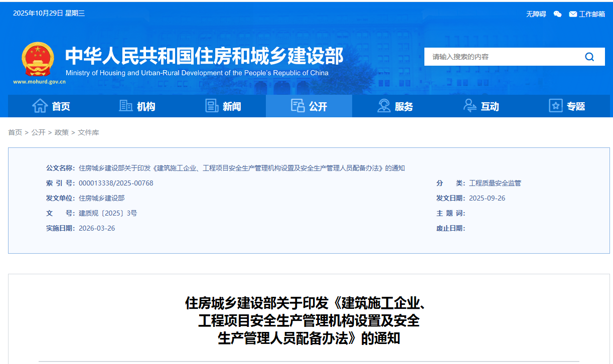Open 政策 in breadcrumb trail

(x=62, y=132)
